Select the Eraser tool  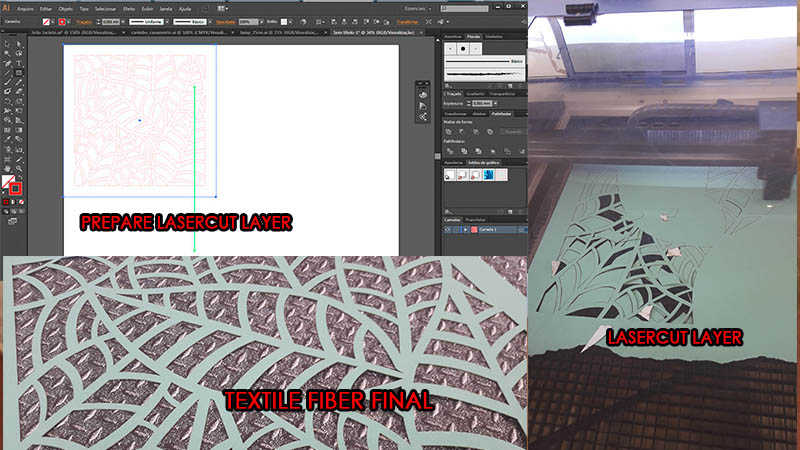[19, 92]
